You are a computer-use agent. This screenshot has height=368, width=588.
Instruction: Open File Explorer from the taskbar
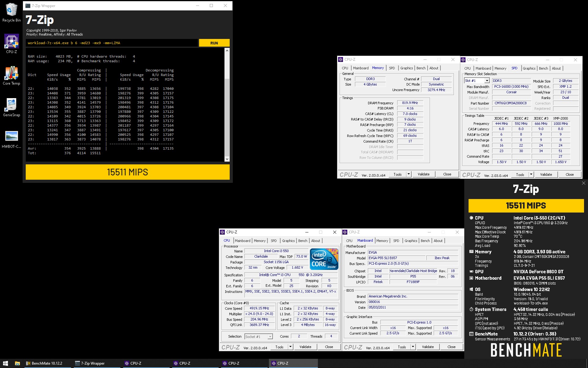point(17,363)
